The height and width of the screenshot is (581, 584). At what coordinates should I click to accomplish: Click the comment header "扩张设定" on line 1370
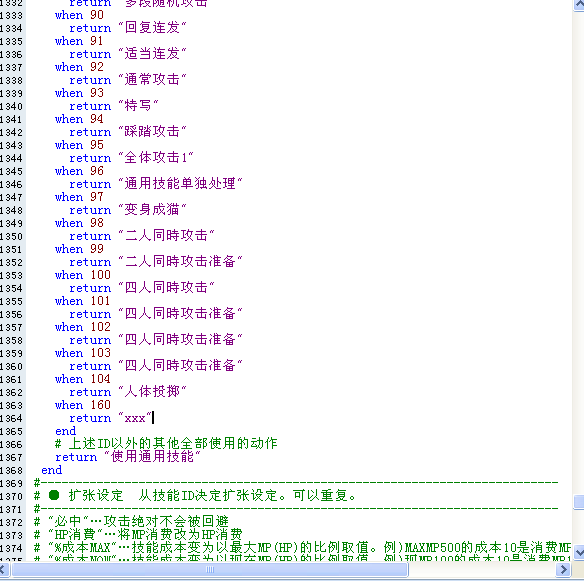click(x=96, y=496)
